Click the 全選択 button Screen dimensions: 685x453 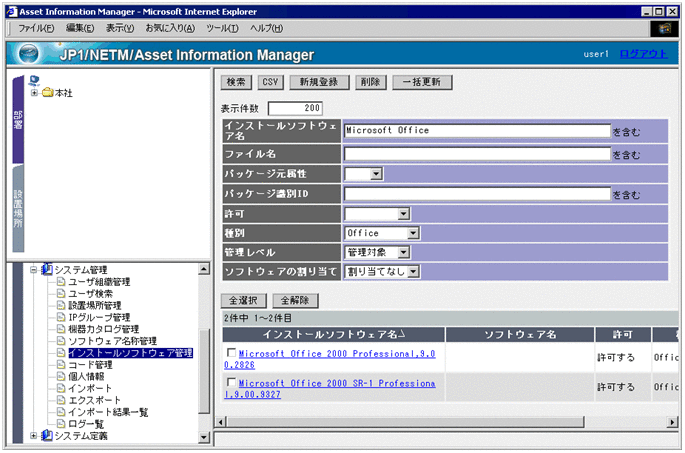244,301
